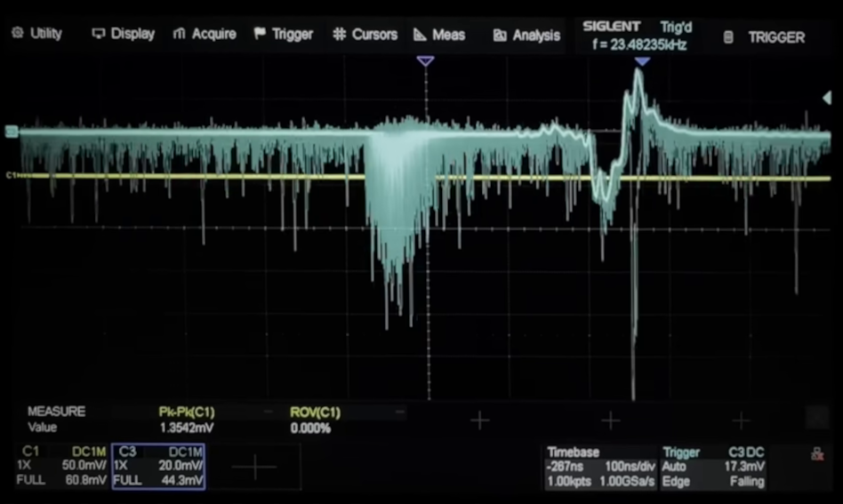Click the 0.000% measurement value
Image resolution: width=843 pixels, height=504 pixels.
(310, 428)
